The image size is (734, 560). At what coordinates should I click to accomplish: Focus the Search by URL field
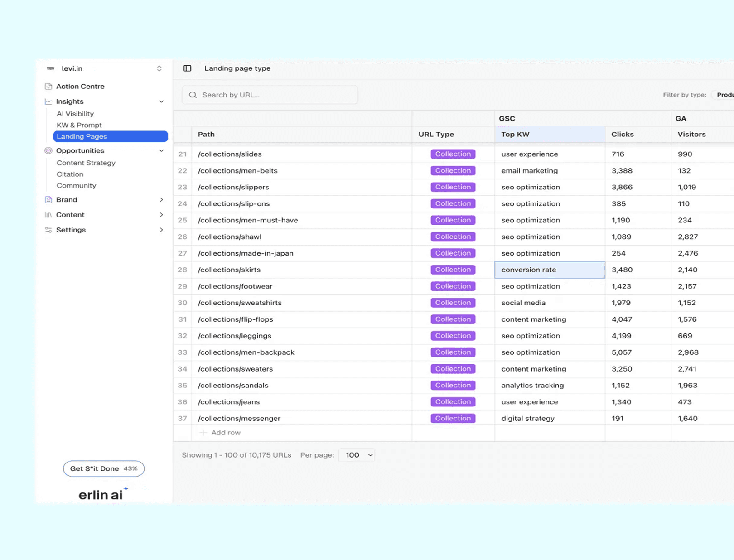click(x=270, y=95)
